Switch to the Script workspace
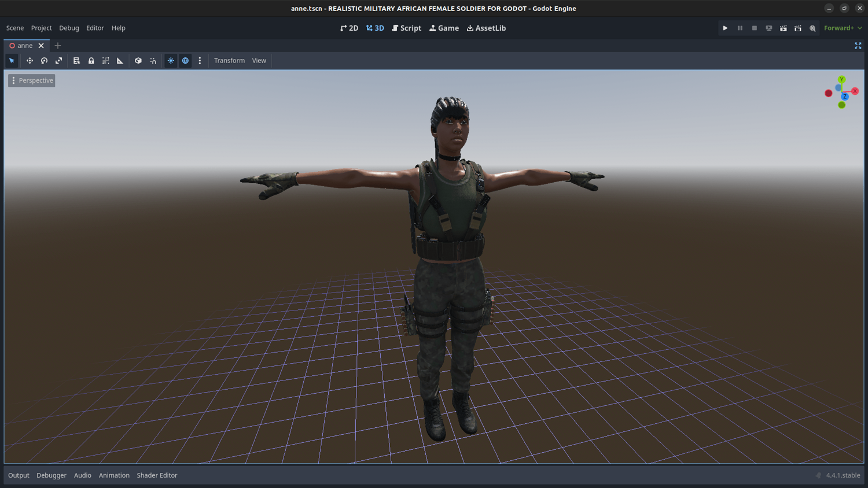 point(406,28)
